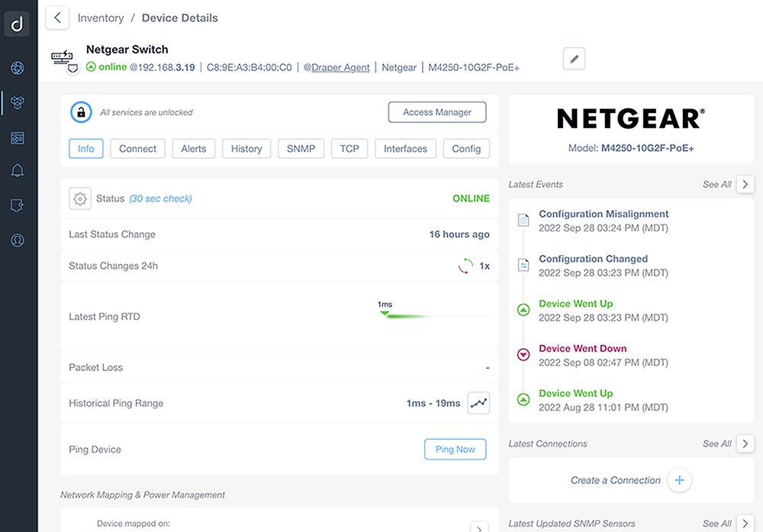This screenshot has height=532, width=763.
Task: Click Configuration Changed event icon
Action: tap(523, 266)
